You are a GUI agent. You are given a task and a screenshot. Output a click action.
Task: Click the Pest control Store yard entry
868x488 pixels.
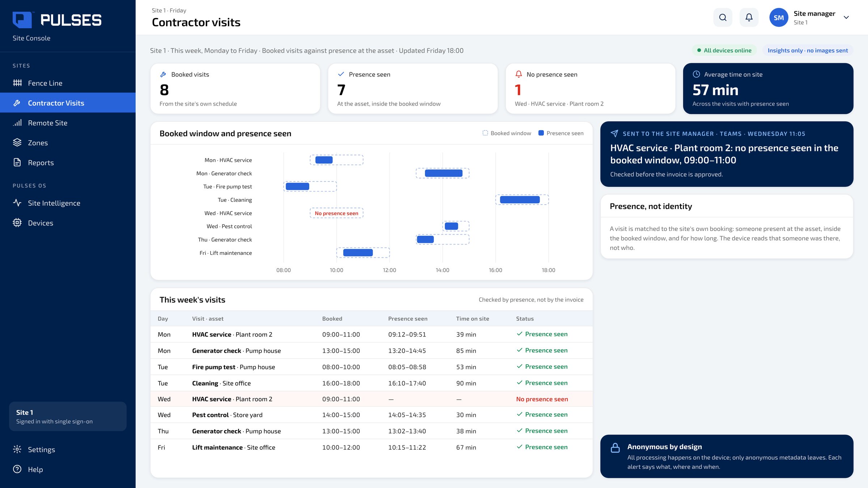pyautogui.click(x=227, y=415)
